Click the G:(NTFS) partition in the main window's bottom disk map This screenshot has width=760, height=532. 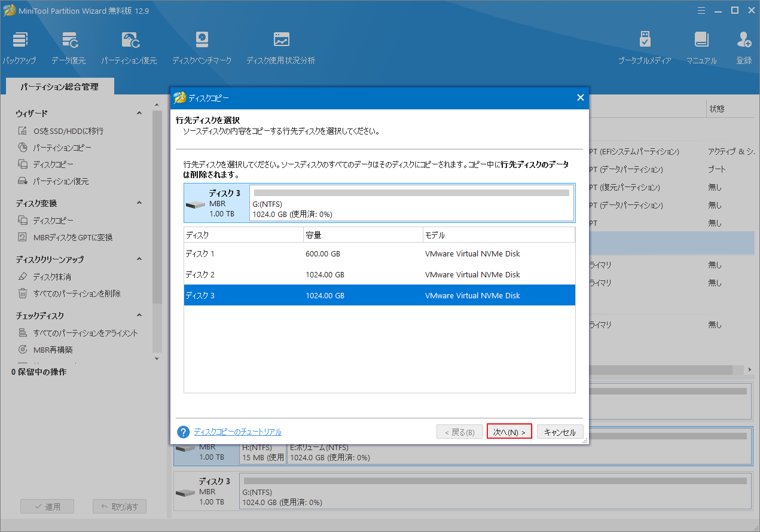pos(495,492)
